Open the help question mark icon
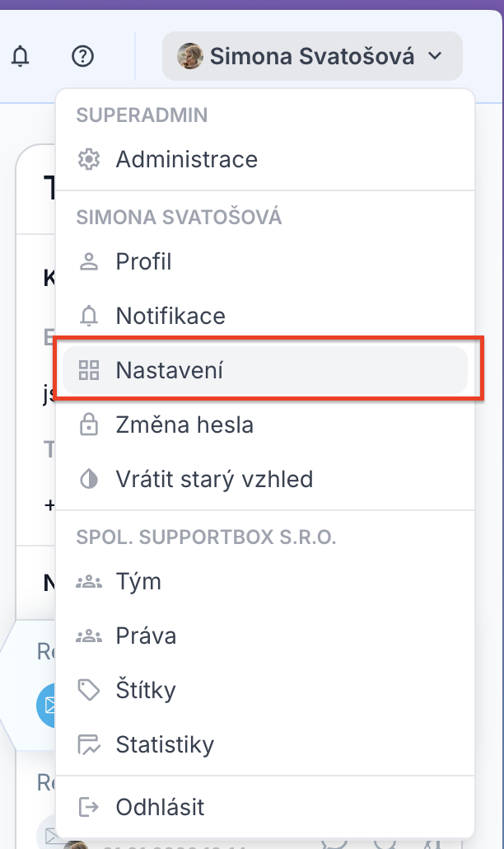The image size is (504, 849). point(83,56)
